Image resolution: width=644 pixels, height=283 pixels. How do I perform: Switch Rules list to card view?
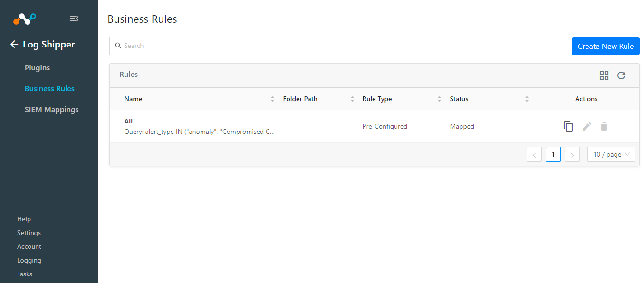tap(604, 75)
